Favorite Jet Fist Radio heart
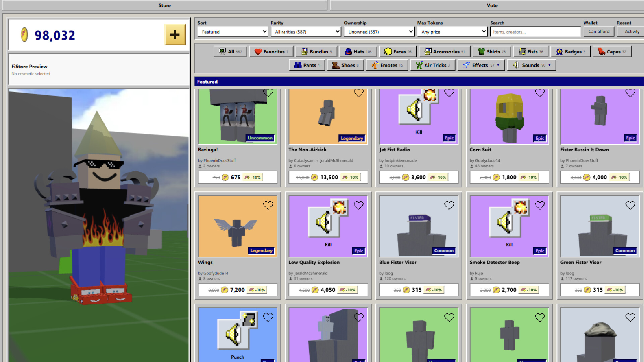The image size is (644, 362). click(x=449, y=93)
